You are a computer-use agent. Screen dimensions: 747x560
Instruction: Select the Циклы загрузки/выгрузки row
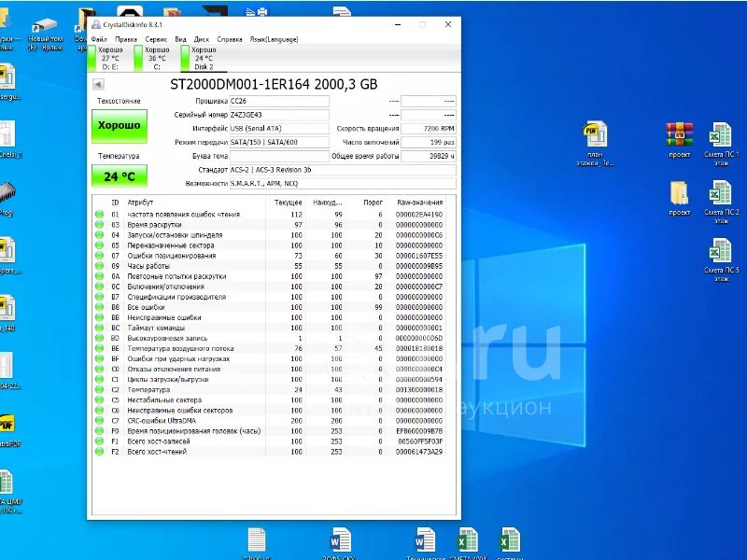pyautogui.click(x=269, y=380)
